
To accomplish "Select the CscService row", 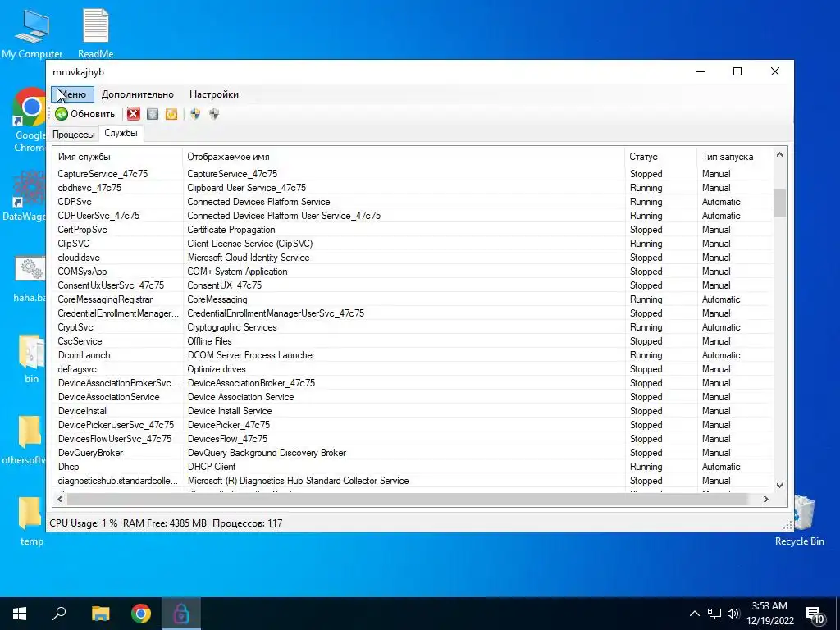I will coord(413,340).
